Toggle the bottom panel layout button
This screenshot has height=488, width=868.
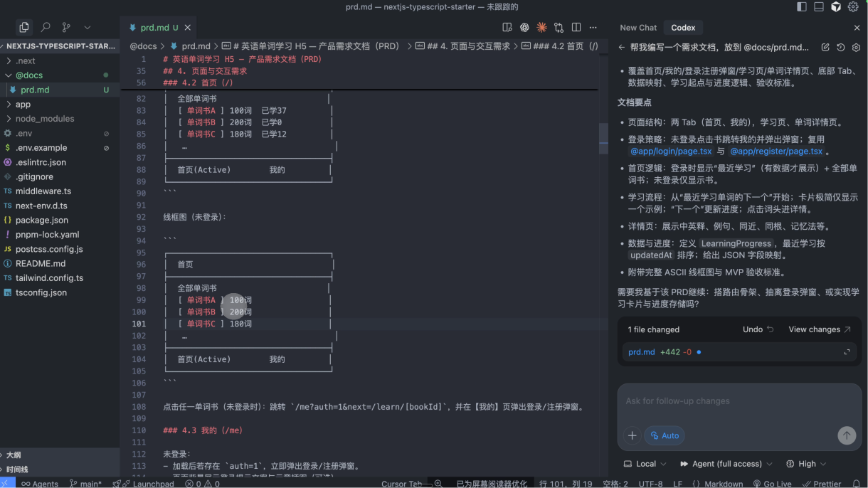(x=819, y=7)
